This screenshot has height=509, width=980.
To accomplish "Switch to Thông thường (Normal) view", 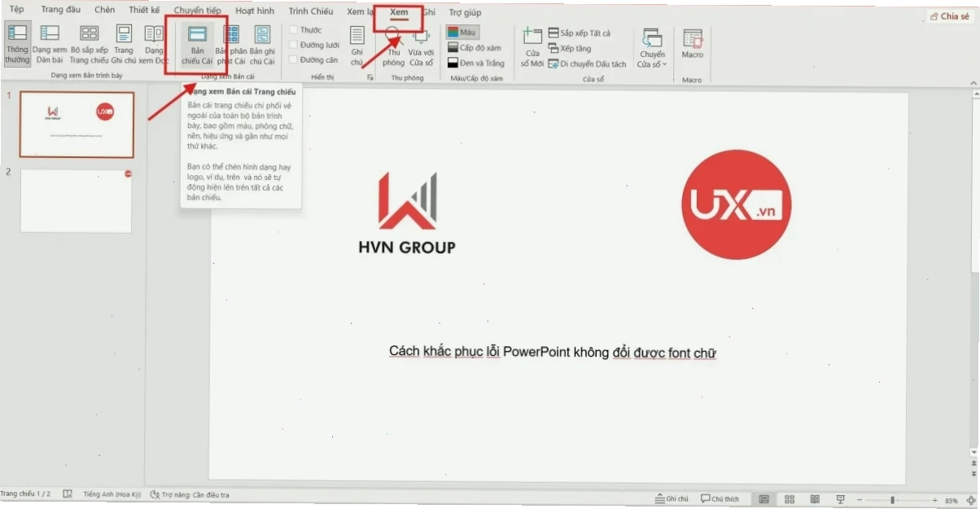I will pyautogui.click(x=17, y=44).
